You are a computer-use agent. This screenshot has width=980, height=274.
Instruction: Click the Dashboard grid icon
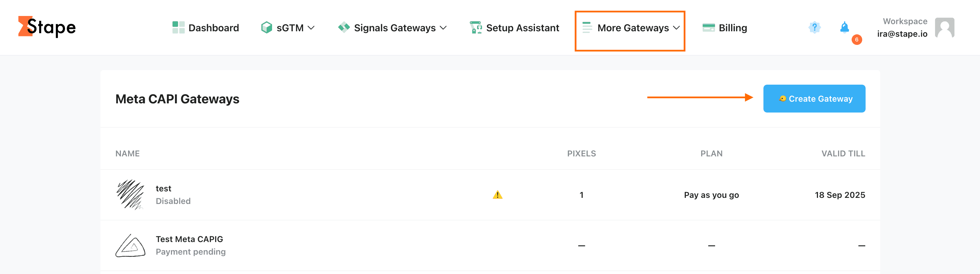pyautogui.click(x=178, y=27)
